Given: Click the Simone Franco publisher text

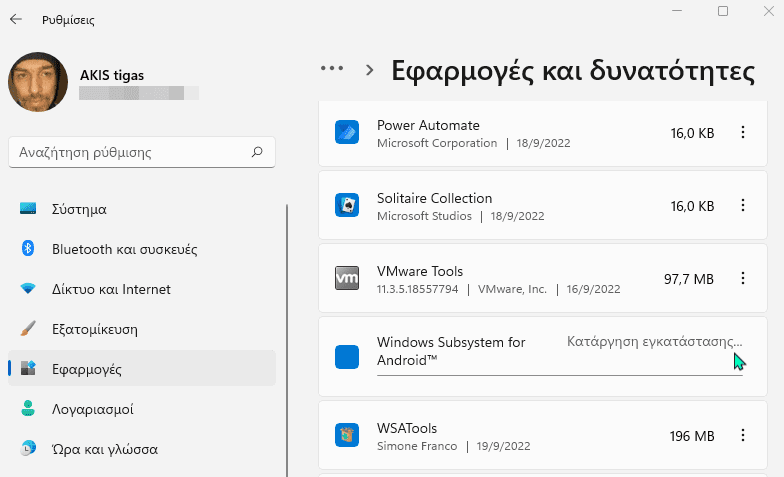Looking at the screenshot, I should coord(417,446).
